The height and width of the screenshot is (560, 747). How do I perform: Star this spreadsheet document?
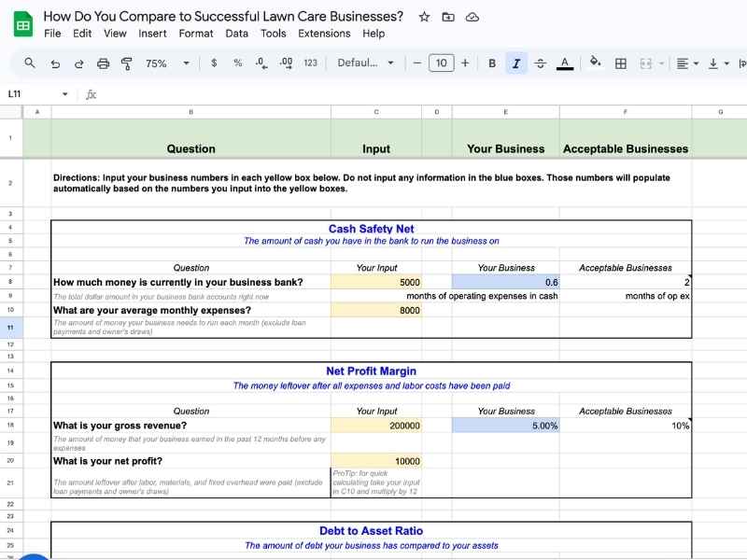[x=424, y=17]
